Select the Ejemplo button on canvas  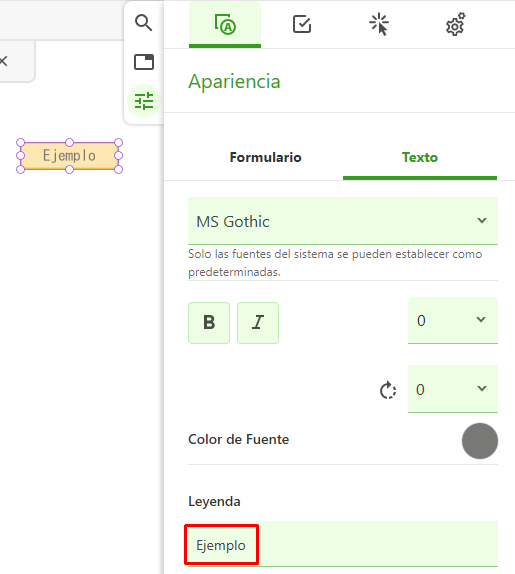70,156
